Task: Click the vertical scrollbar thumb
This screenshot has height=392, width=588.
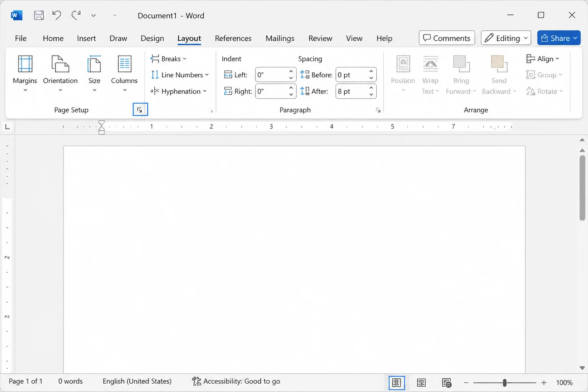Action: pyautogui.click(x=582, y=188)
